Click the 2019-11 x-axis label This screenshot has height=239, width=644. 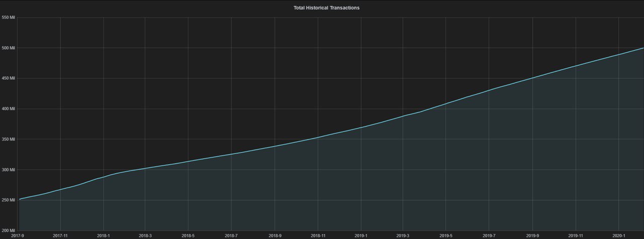576,235
